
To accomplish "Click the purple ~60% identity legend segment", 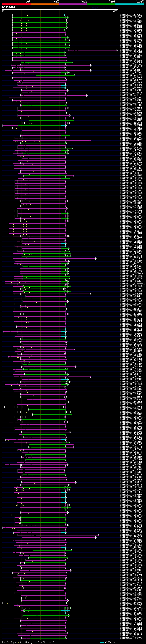I will [73, 4].
